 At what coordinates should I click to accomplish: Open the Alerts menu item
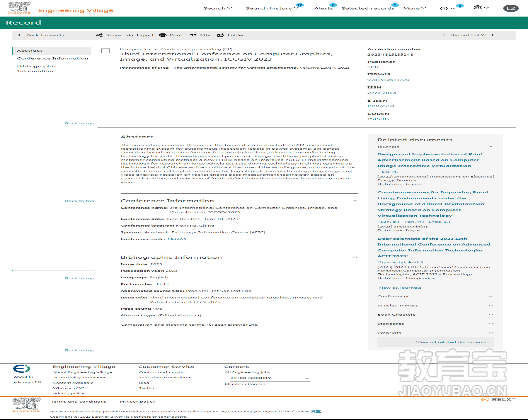(x=324, y=8)
